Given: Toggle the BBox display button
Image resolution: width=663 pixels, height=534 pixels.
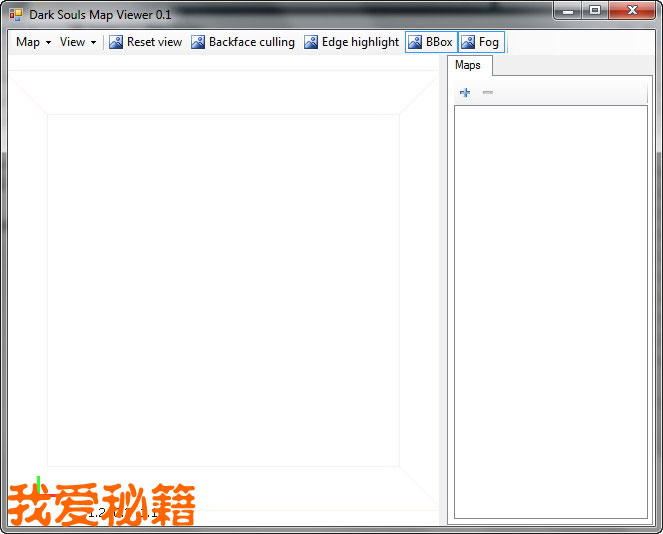Looking at the screenshot, I should [x=430, y=42].
